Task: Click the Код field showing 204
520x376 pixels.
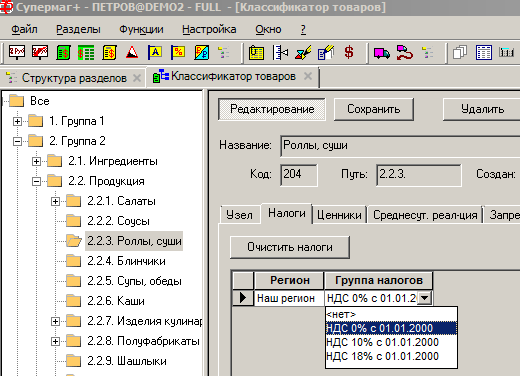Action: click(x=299, y=175)
